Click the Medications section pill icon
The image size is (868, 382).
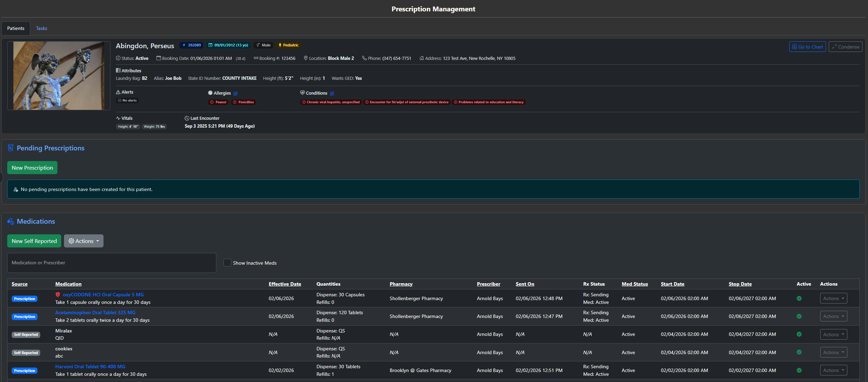click(x=11, y=221)
